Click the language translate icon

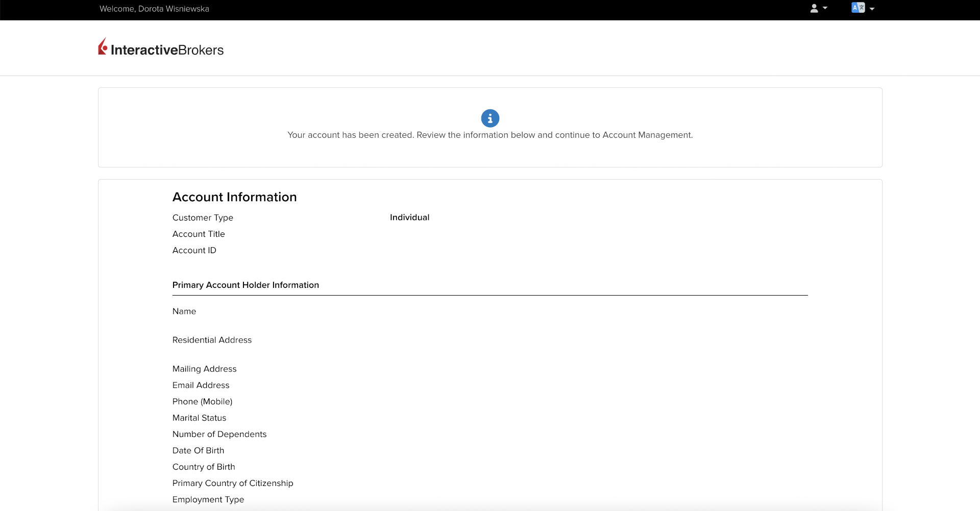(x=858, y=8)
